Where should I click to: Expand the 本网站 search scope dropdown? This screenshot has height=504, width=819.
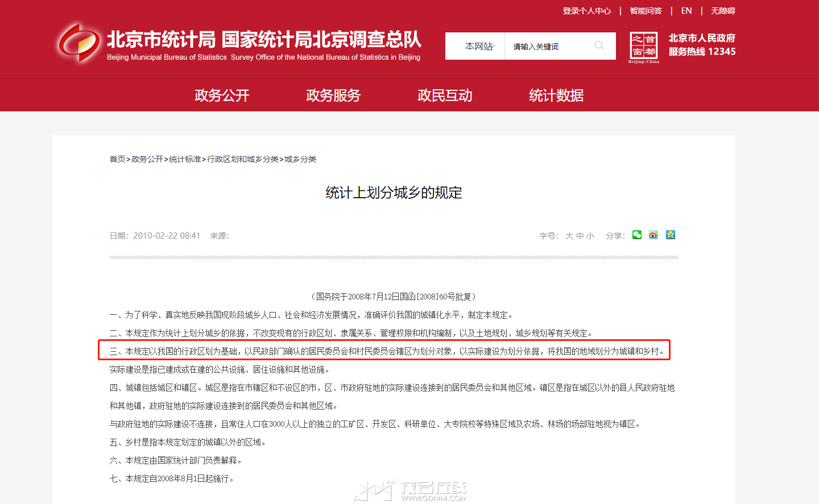point(479,47)
